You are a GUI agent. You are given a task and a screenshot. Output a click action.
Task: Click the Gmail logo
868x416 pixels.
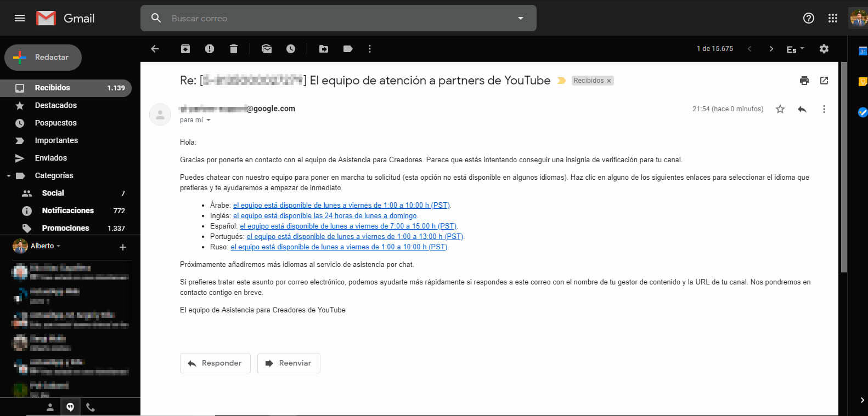click(65, 18)
